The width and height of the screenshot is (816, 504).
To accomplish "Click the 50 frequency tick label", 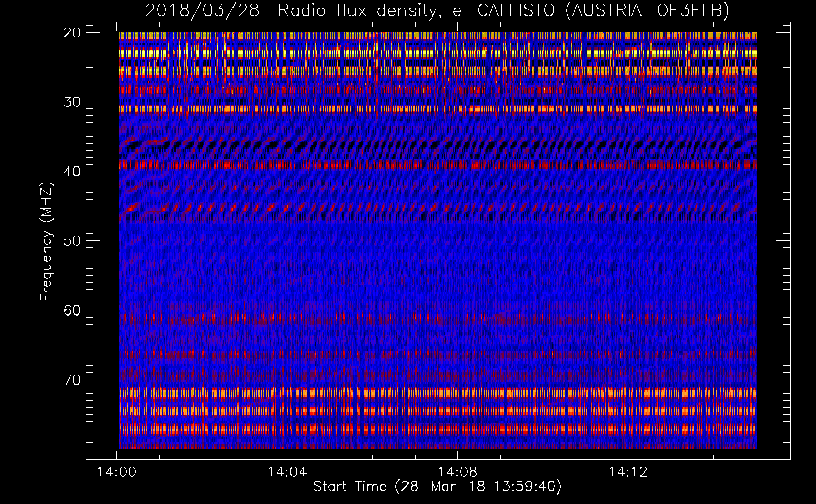I will [x=72, y=241].
